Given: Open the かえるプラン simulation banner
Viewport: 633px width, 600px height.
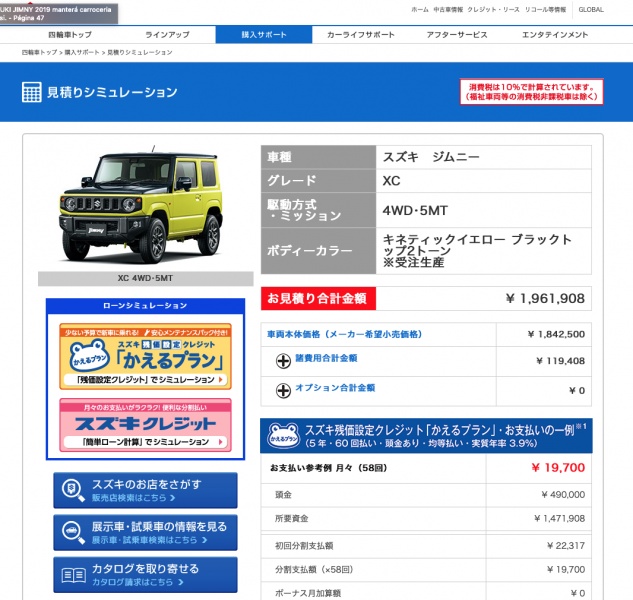Looking at the screenshot, I should click(145, 356).
